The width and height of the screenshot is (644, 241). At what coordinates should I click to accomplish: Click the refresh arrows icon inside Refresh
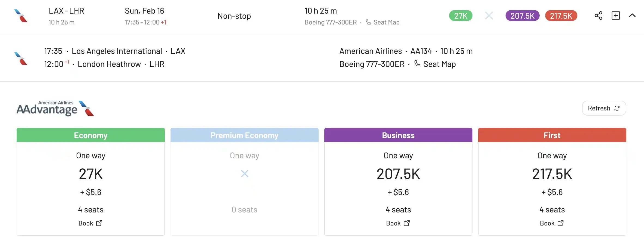pyautogui.click(x=617, y=108)
